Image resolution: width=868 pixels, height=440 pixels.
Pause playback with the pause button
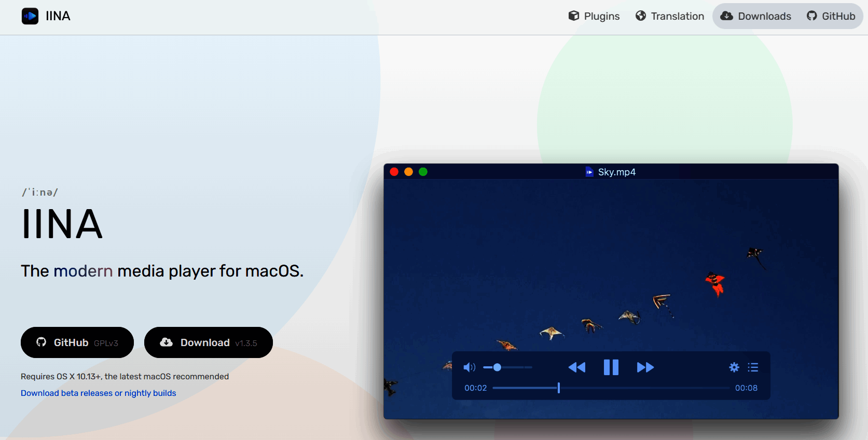(611, 367)
